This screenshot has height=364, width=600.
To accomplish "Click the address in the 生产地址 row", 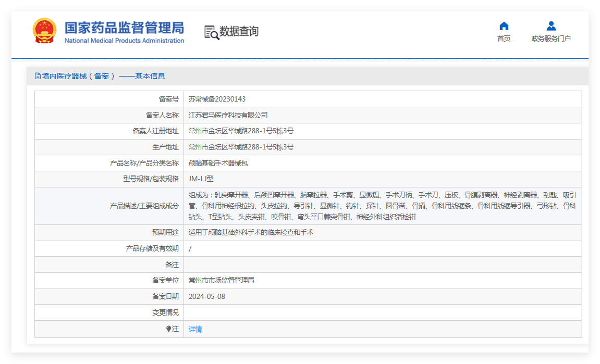I will pyautogui.click(x=241, y=147).
